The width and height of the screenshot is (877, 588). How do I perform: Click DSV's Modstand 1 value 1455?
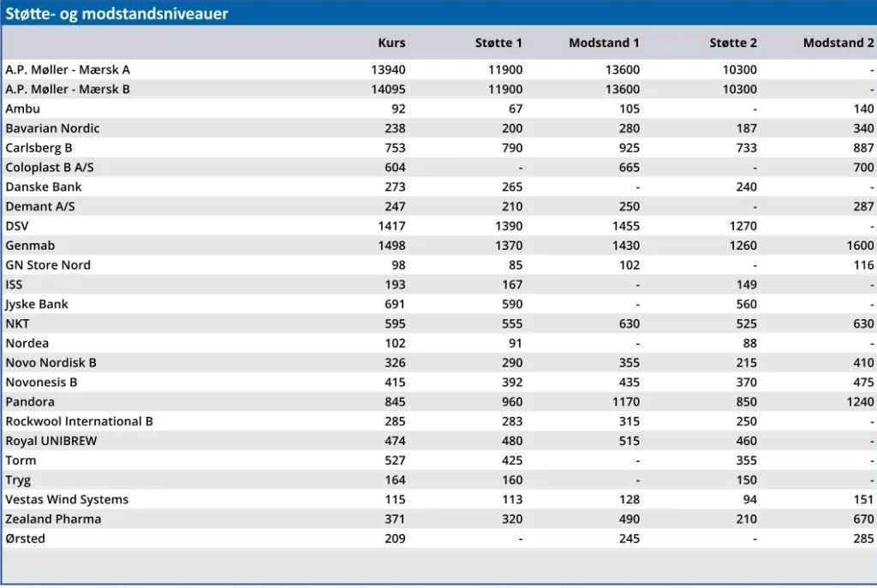click(623, 226)
